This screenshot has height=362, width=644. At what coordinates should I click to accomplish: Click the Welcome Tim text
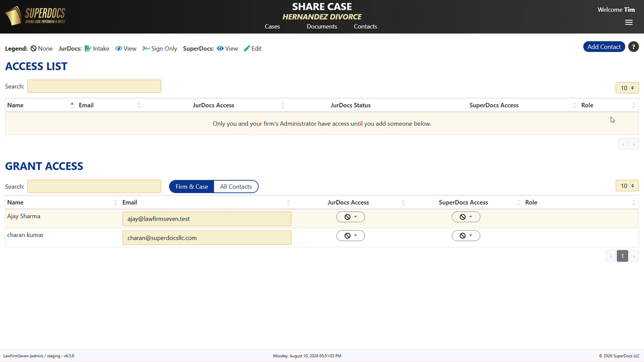coord(616,9)
